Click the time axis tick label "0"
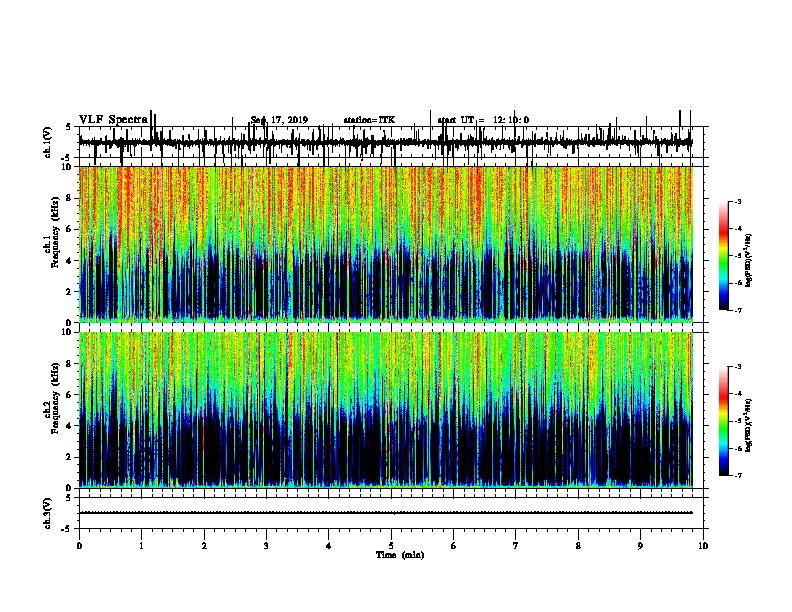This screenshot has height=612, width=792. pyautogui.click(x=79, y=546)
